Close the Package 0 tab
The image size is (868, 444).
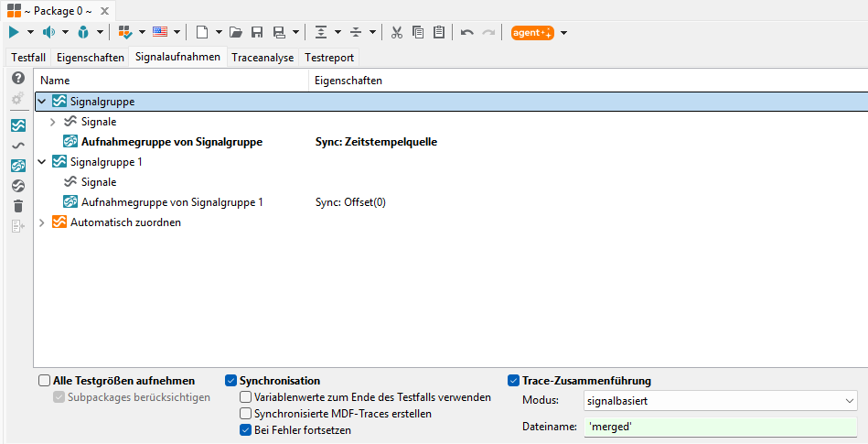[104, 11]
